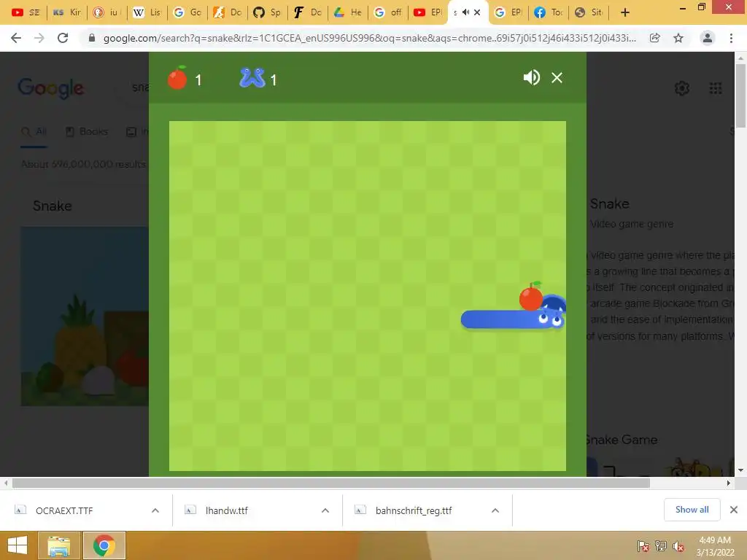Open network status tray icon
This screenshot has height=560, width=747.
[x=661, y=546]
